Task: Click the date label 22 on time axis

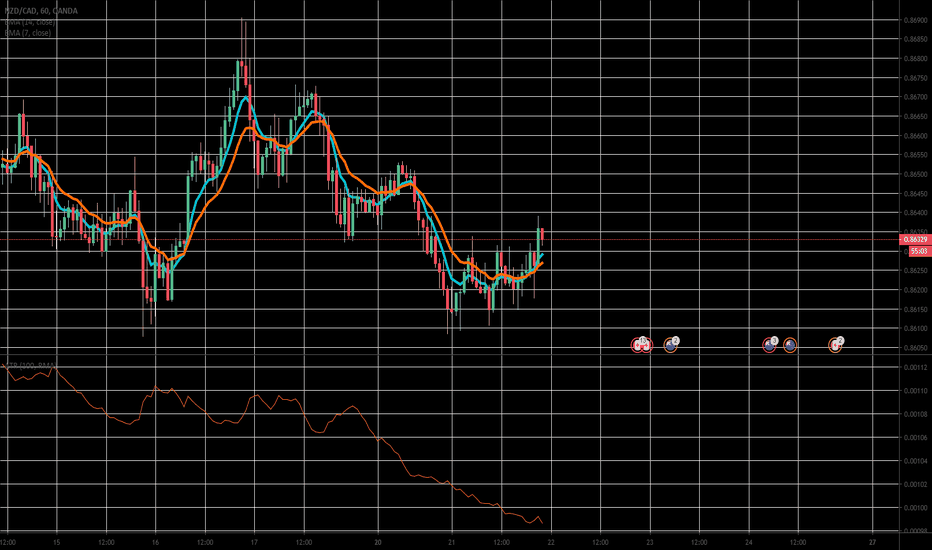Action: (550, 542)
